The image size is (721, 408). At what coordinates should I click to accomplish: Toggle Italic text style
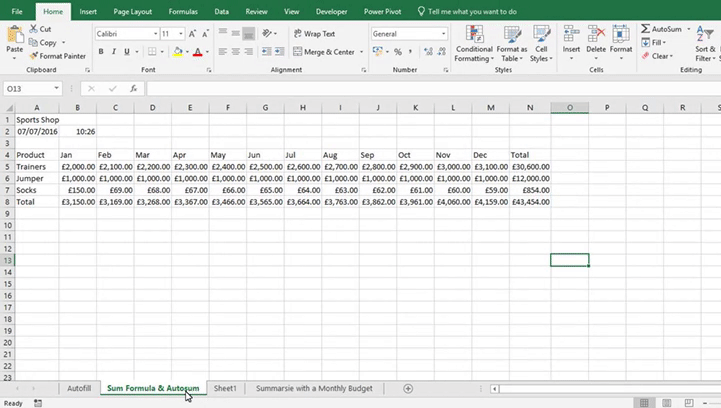114,52
